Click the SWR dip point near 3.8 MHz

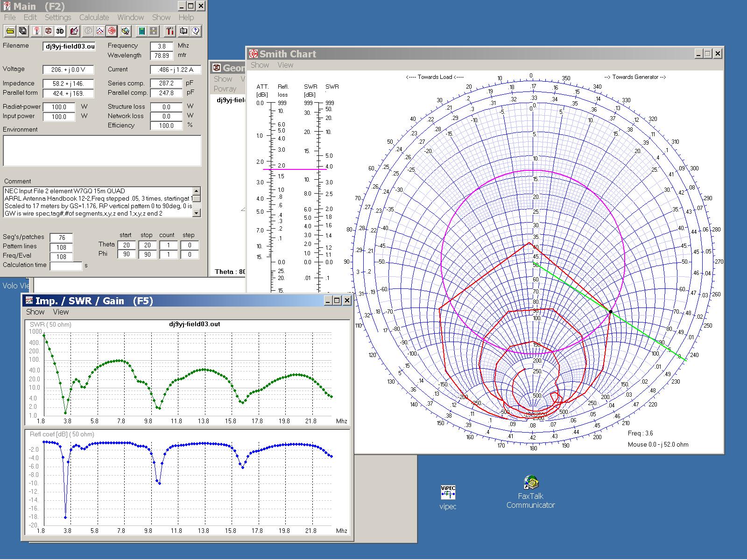[65, 413]
